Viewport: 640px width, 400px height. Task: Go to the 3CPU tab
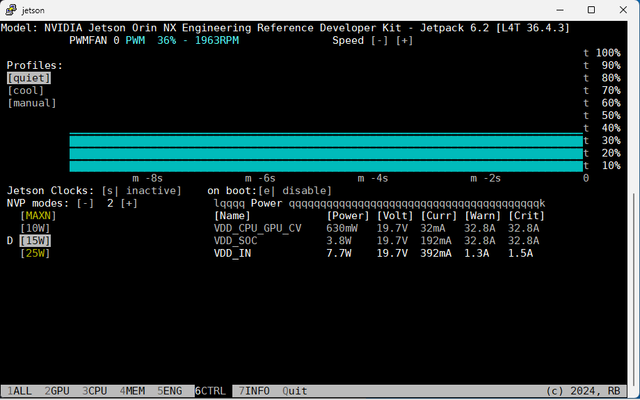[x=96, y=391]
